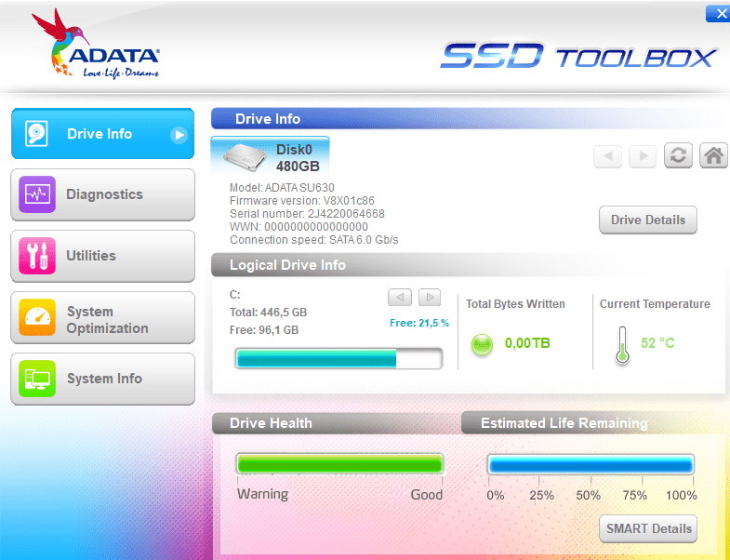Click the Home icon button
730x560 pixels.
tap(713, 155)
